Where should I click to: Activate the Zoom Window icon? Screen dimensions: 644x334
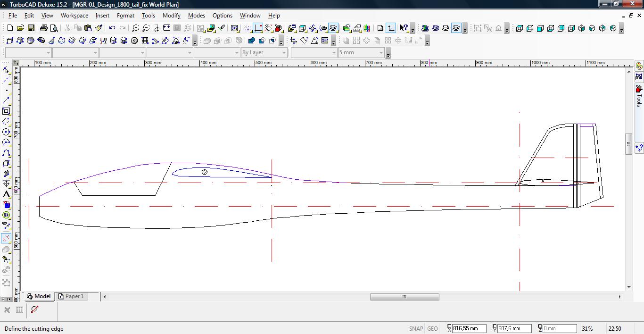click(156, 28)
